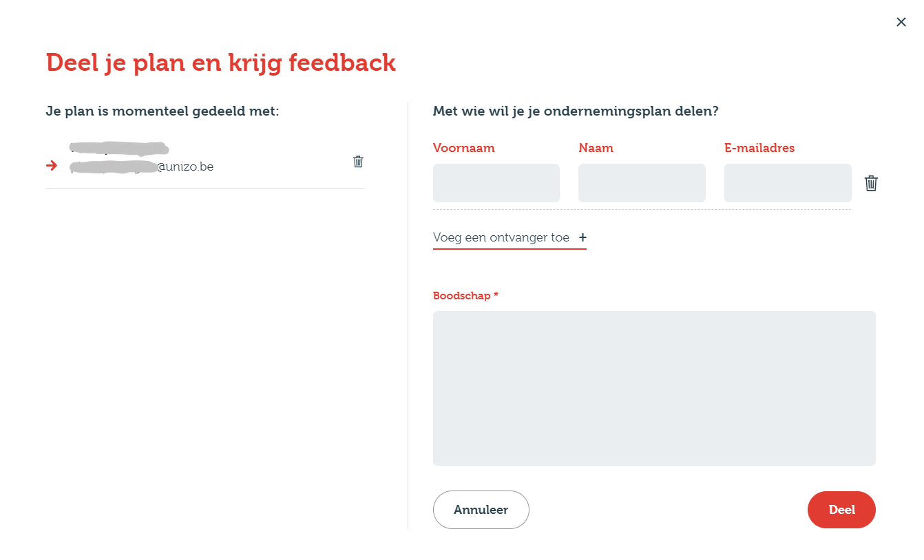
Task: Click the E-mailadres field label
Action: point(759,148)
